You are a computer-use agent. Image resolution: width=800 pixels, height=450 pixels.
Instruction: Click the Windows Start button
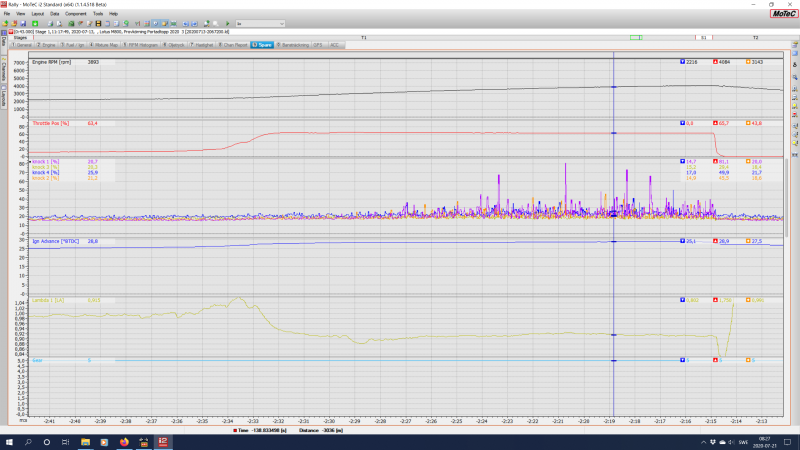pyautogui.click(x=9, y=440)
